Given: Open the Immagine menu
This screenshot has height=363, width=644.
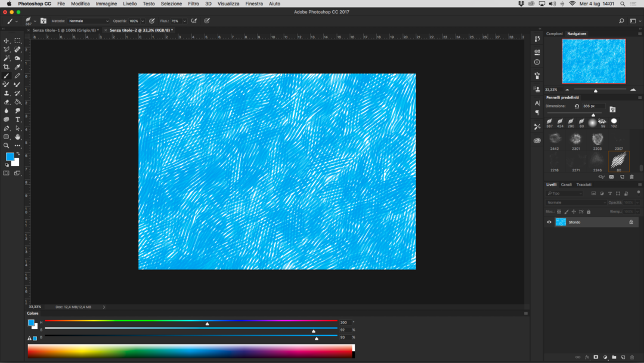Looking at the screenshot, I should 106,4.
